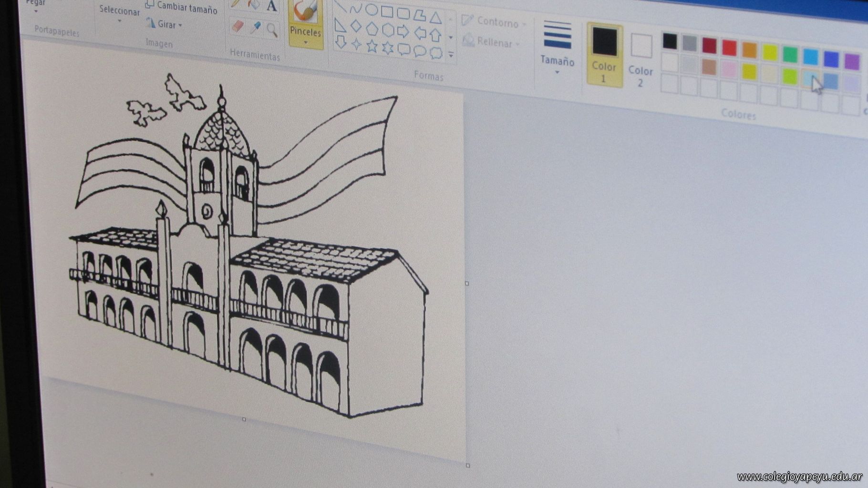Image resolution: width=868 pixels, height=488 pixels.
Task: Activate Color 2 background selector
Action: point(641,59)
